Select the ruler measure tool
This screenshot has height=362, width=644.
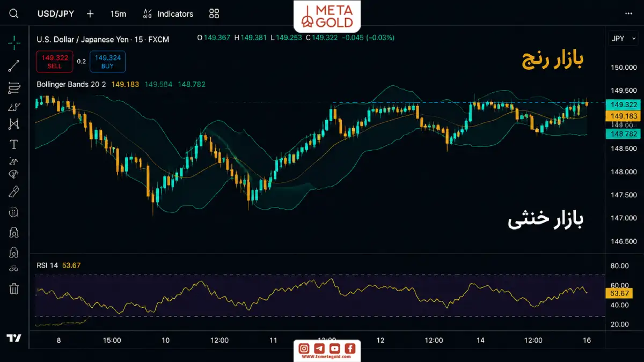pyautogui.click(x=14, y=191)
